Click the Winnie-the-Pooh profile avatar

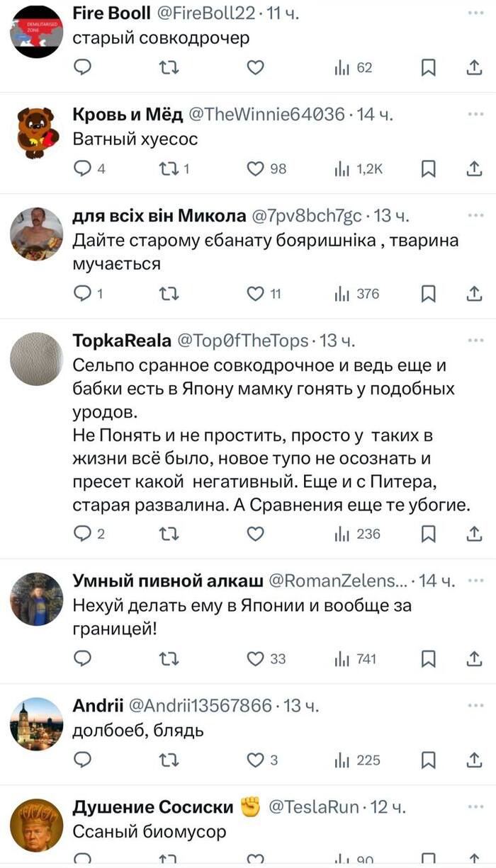(36, 133)
